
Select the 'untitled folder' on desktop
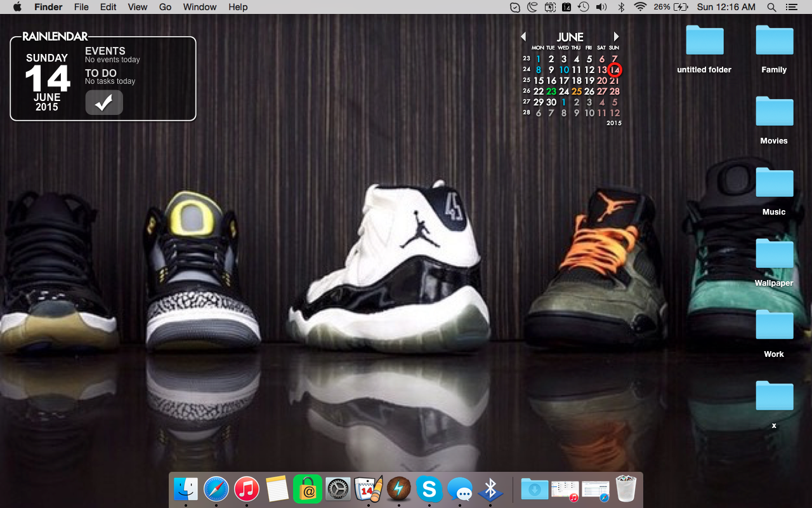[x=704, y=50]
